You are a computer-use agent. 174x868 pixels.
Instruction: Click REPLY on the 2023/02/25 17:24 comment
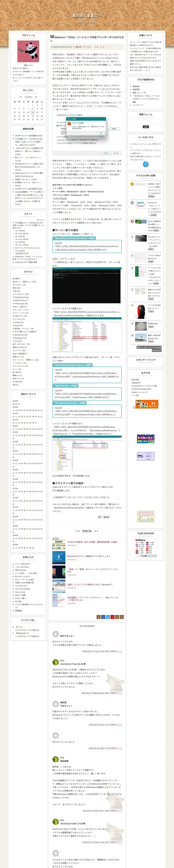pos(114,748)
